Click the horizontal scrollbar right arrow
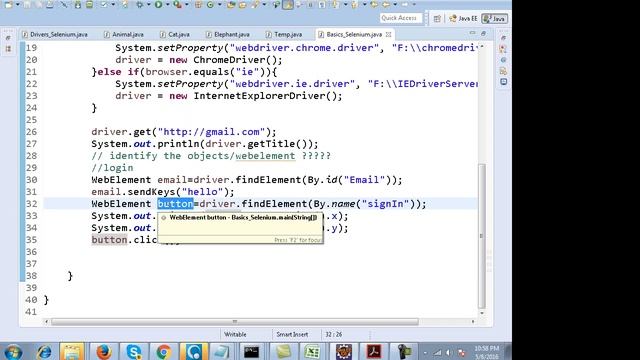This screenshot has width=640, height=360. (473, 322)
